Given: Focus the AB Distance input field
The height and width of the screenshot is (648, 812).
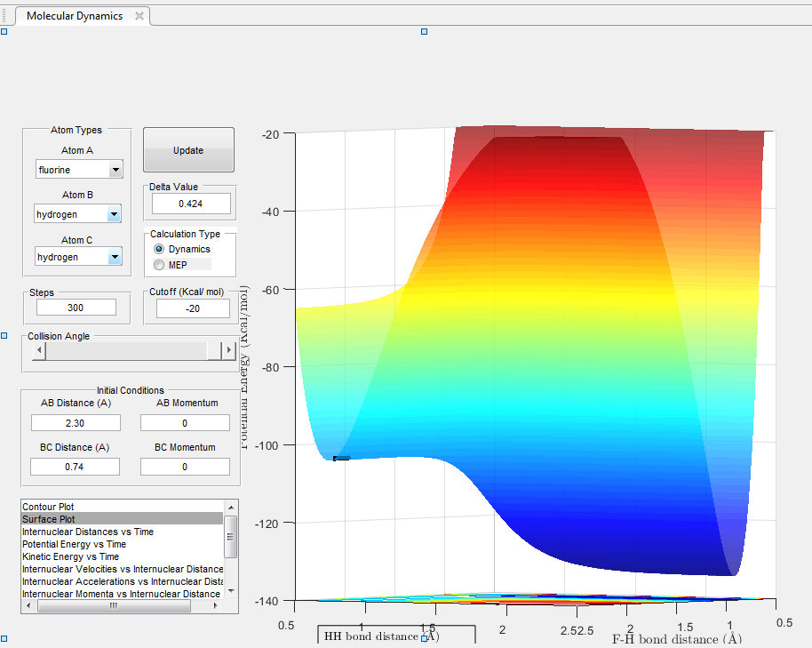Looking at the screenshot, I should click(x=76, y=423).
